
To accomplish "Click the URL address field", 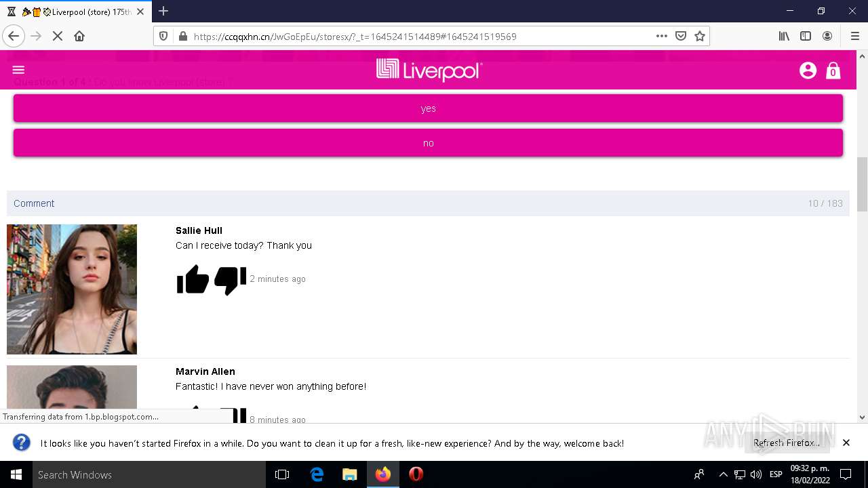I will point(420,37).
